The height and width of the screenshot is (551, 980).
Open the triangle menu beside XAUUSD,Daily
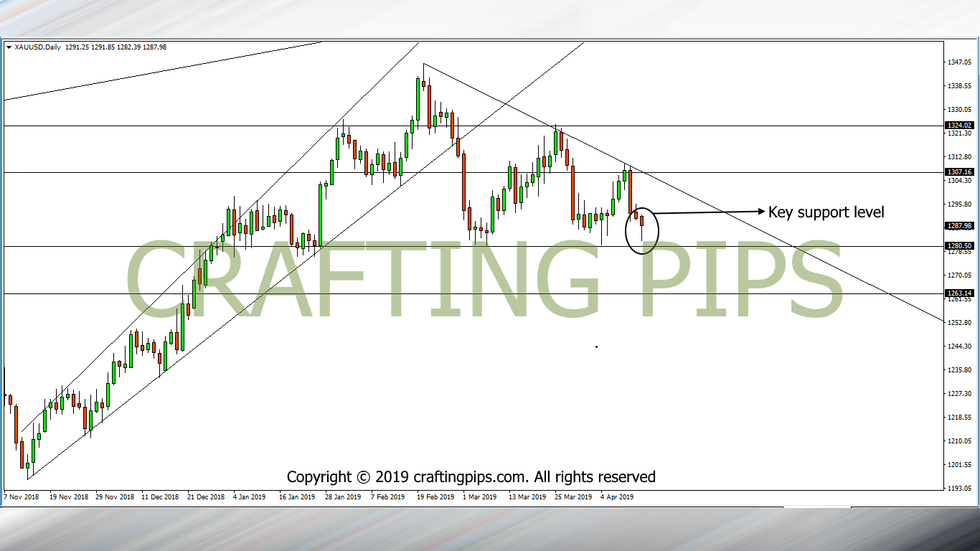[9, 47]
